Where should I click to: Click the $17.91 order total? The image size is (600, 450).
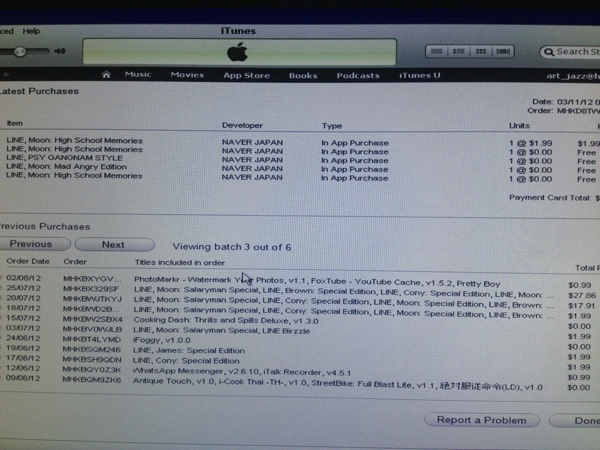(582, 306)
